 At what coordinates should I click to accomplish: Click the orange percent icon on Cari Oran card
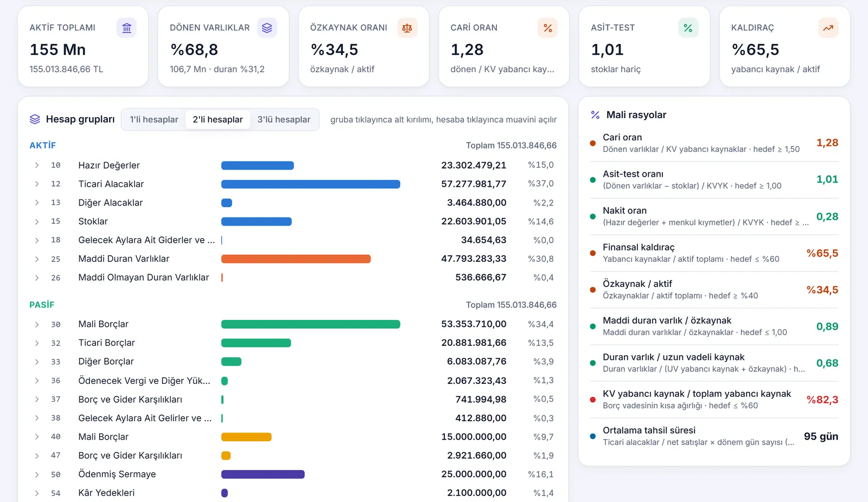(547, 28)
